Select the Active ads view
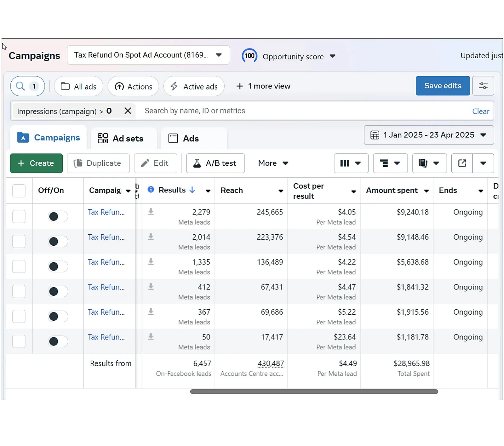Image resolution: width=504 pixels, height=446 pixels. [x=194, y=86]
